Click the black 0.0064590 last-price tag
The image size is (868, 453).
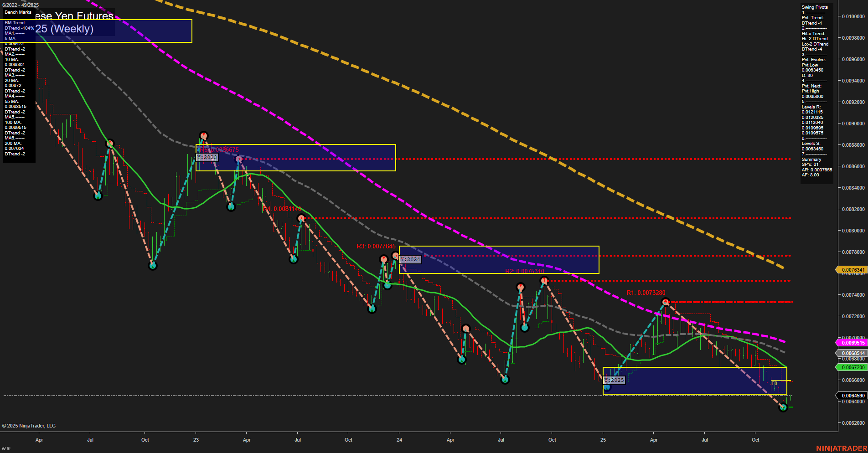click(x=852, y=396)
